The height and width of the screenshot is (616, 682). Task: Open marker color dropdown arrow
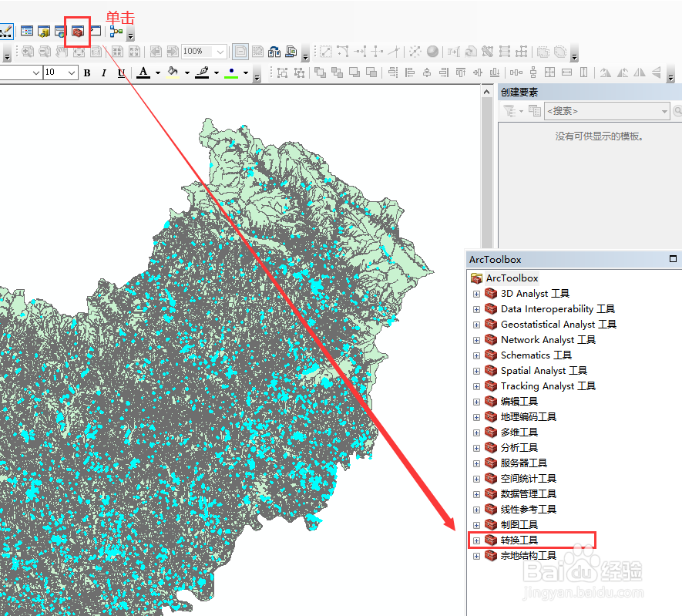(246, 72)
